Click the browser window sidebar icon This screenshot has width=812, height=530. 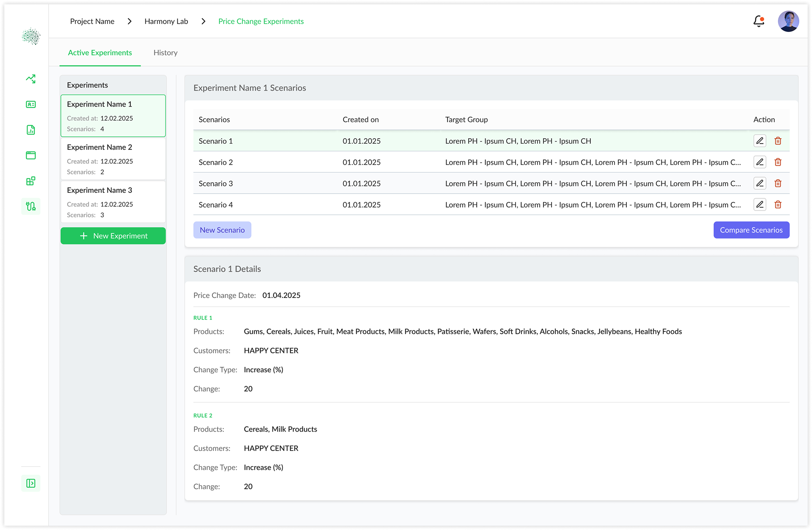(x=31, y=155)
